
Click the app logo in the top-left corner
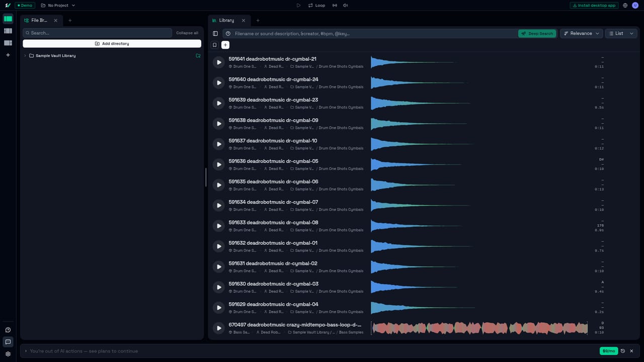[8, 6]
